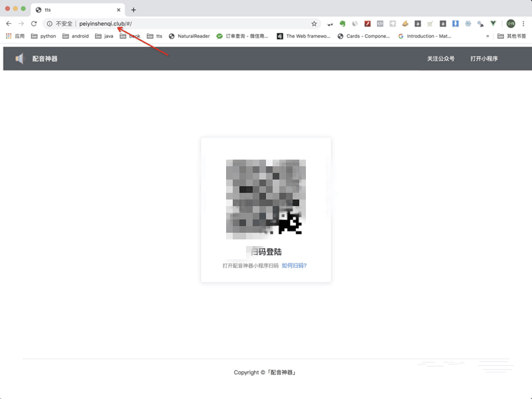Go back to the previous page
This screenshot has width=532, height=399.
(x=9, y=24)
